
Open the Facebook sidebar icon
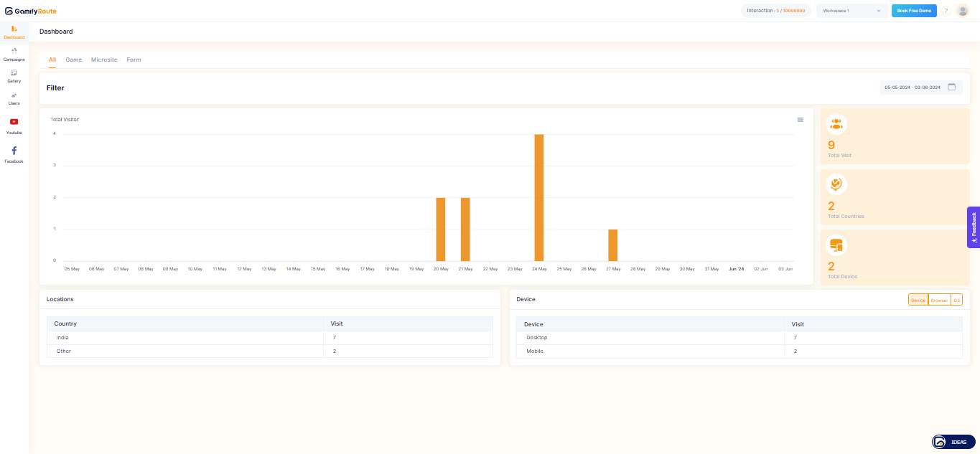coord(14,151)
